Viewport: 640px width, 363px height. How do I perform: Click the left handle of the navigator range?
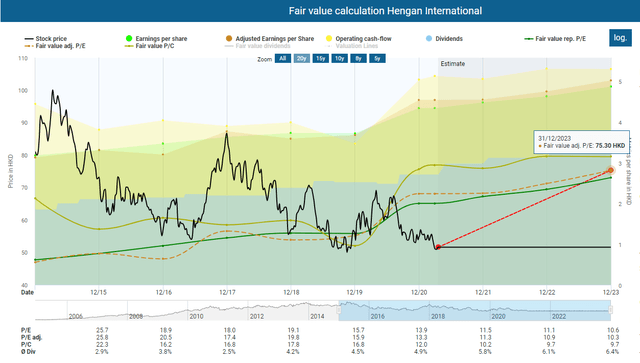point(339,310)
